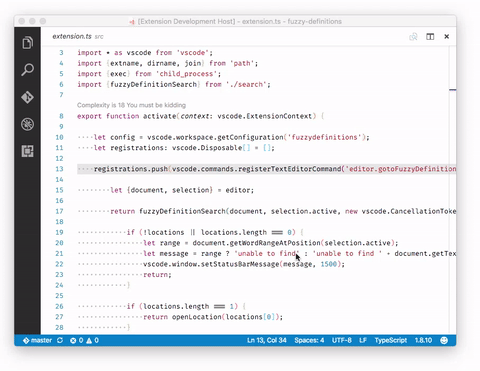
Task: Close the extension.ts editor
Action: pos(447,36)
